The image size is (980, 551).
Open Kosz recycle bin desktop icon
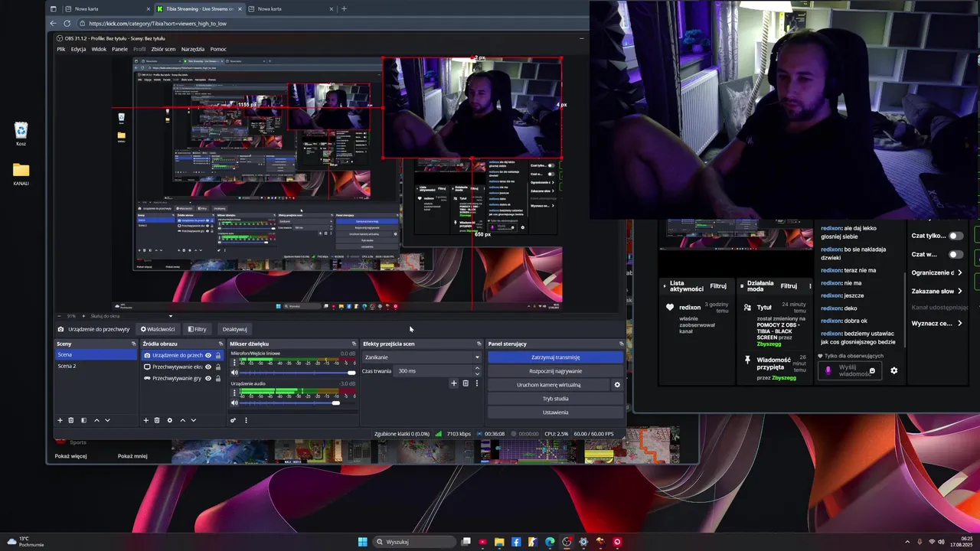[21, 134]
